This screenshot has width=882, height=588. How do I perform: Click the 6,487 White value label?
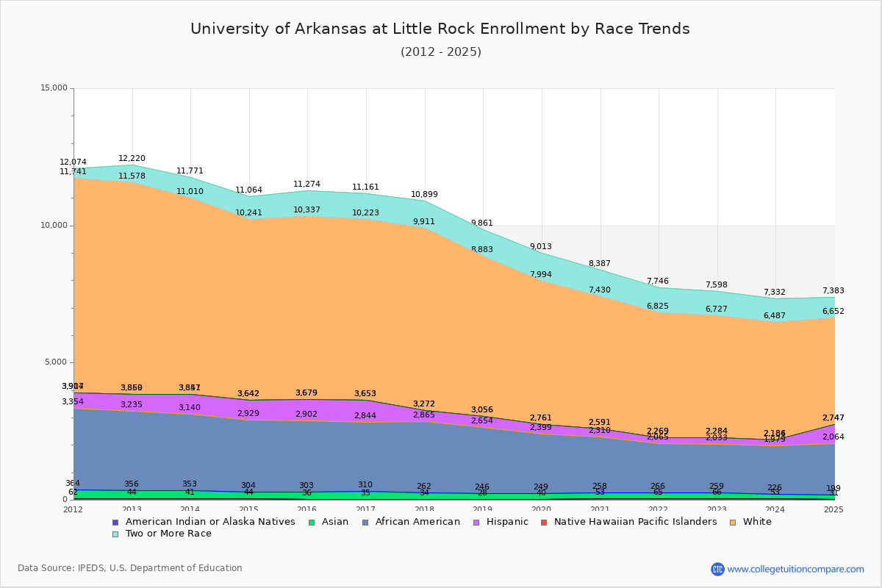pos(775,316)
